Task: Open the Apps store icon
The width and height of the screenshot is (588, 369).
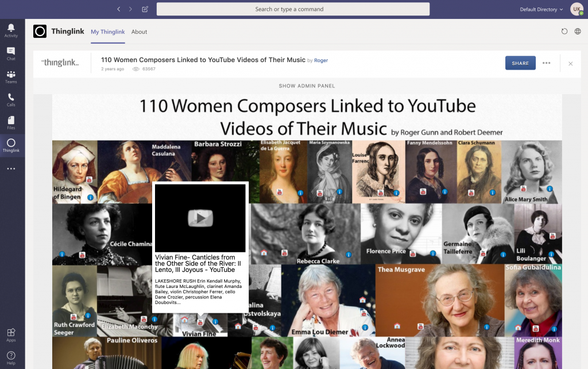Action: click(11, 335)
